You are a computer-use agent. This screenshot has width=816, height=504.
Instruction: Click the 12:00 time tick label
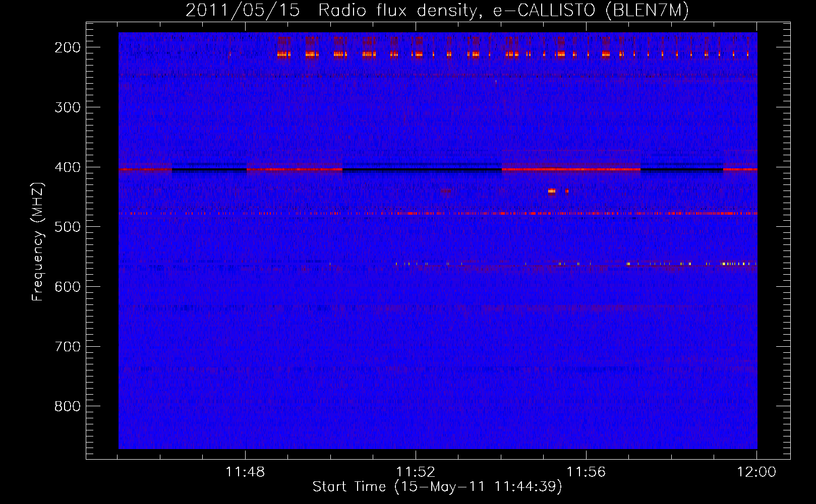(x=756, y=472)
